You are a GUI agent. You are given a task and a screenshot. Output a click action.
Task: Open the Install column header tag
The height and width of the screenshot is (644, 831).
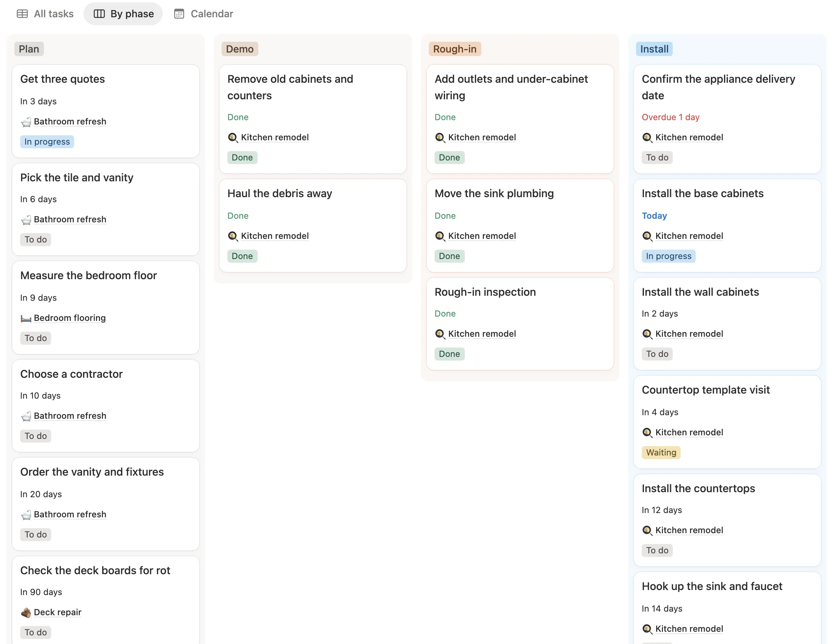click(x=654, y=49)
